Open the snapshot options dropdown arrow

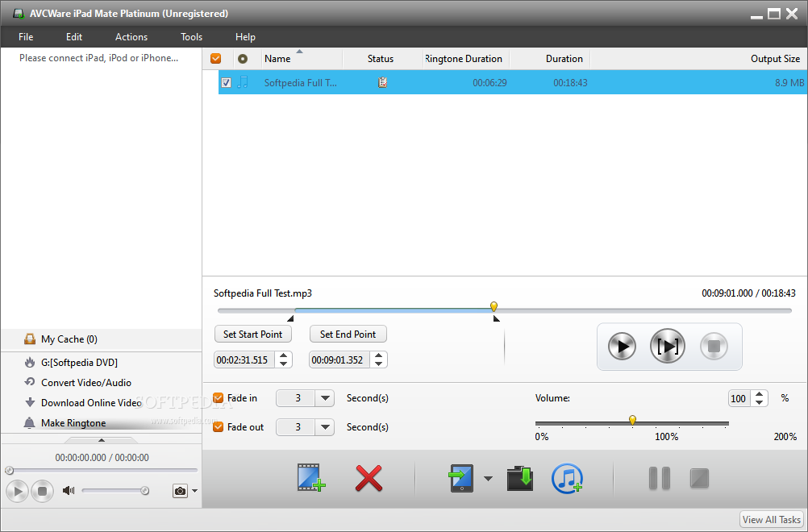point(195,491)
